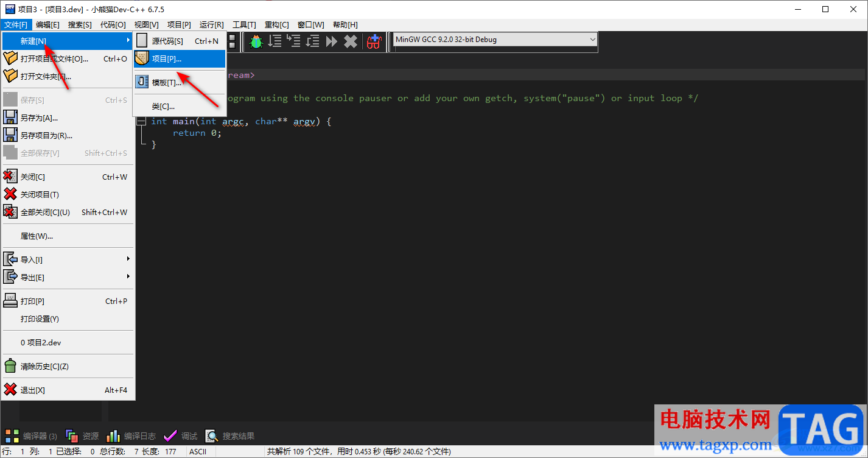Click 打开项目或文件[O]... menu entry
This screenshot has width=868, height=458.
pos(68,58)
